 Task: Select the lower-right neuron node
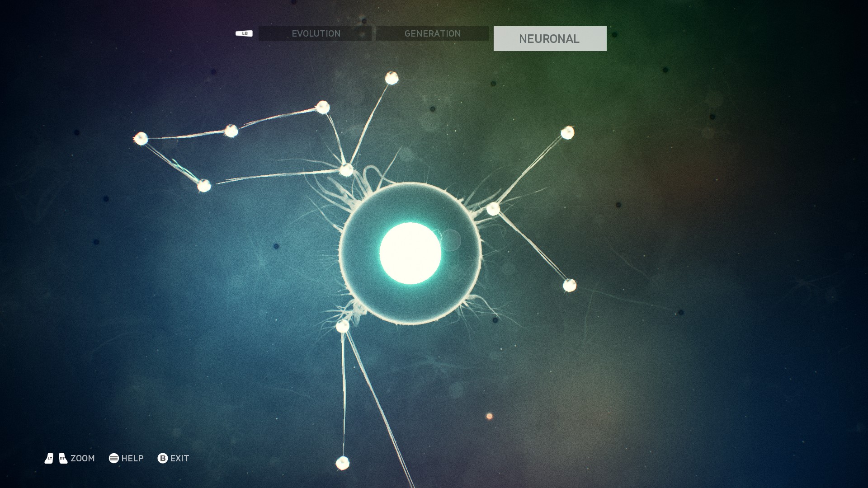tap(570, 285)
